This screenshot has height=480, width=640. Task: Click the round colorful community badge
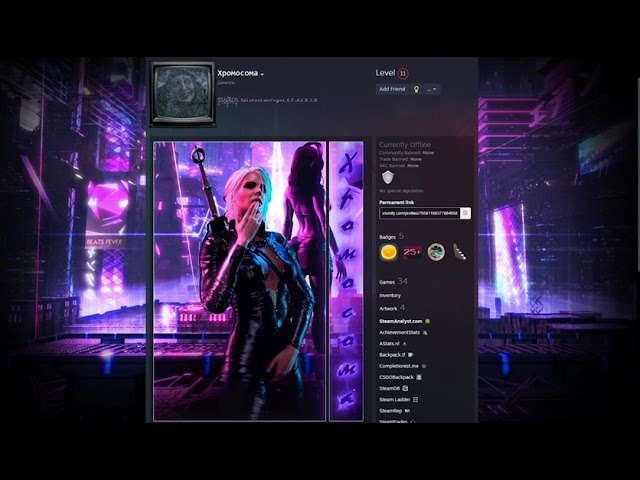(x=436, y=252)
